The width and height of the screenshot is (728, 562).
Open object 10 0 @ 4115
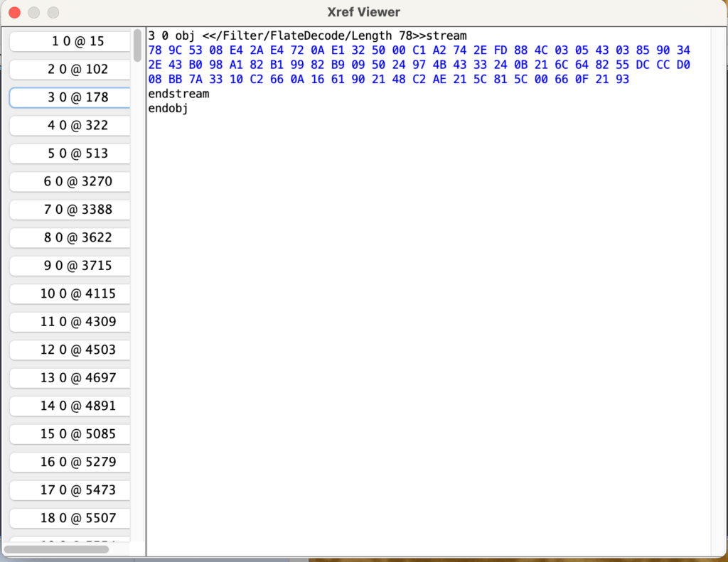click(x=69, y=293)
